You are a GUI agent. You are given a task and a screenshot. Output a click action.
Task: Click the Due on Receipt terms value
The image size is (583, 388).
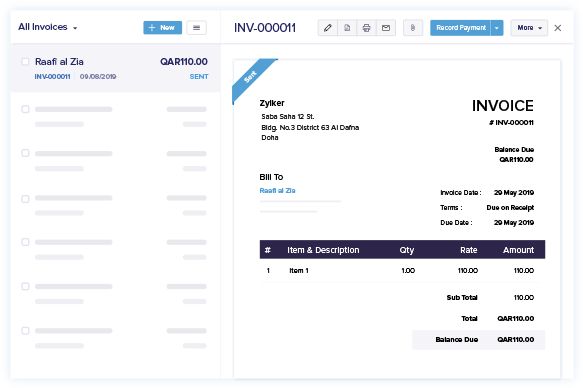510,208
